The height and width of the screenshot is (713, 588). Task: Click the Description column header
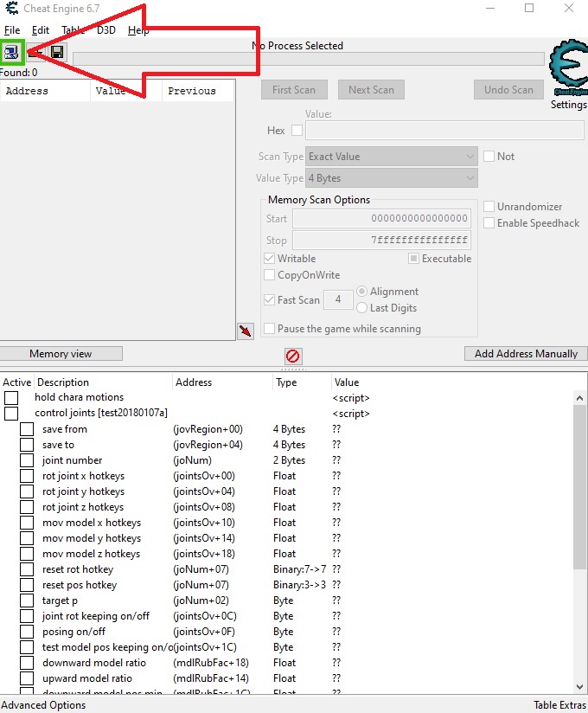(x=104, y=382)
